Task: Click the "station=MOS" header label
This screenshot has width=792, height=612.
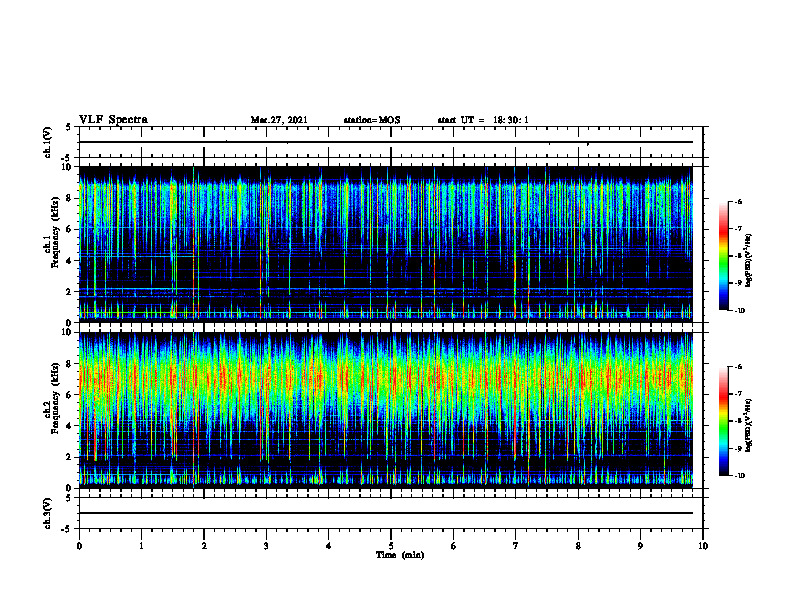Action: pyautogui.click(x=372, y=120)
